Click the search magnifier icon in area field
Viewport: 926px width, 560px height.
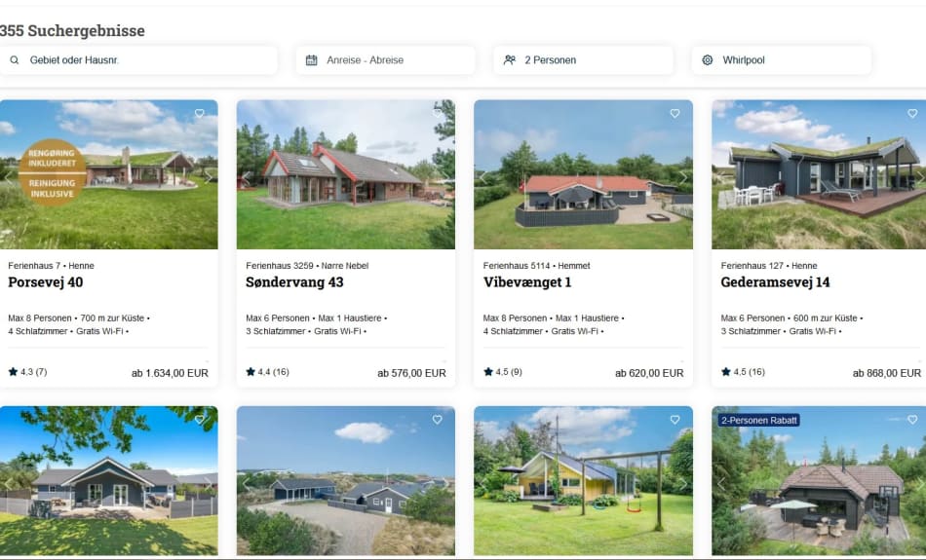(15, 60)
